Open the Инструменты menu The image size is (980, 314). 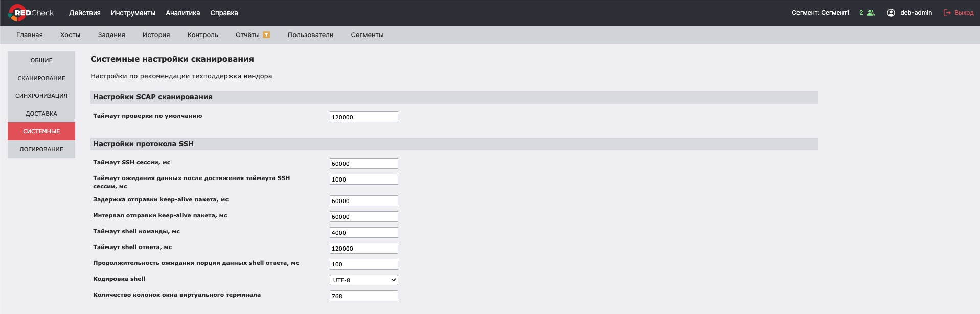133,13
